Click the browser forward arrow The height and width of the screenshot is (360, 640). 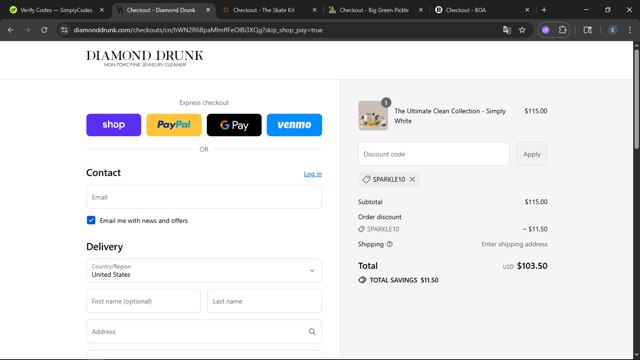point(27,30)
